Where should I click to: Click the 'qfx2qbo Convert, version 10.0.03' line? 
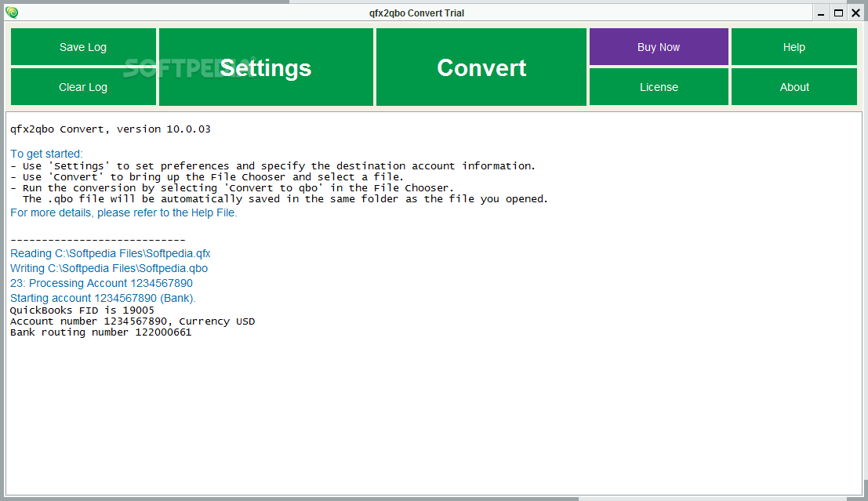pyautogui.click(x=110, y=129)
